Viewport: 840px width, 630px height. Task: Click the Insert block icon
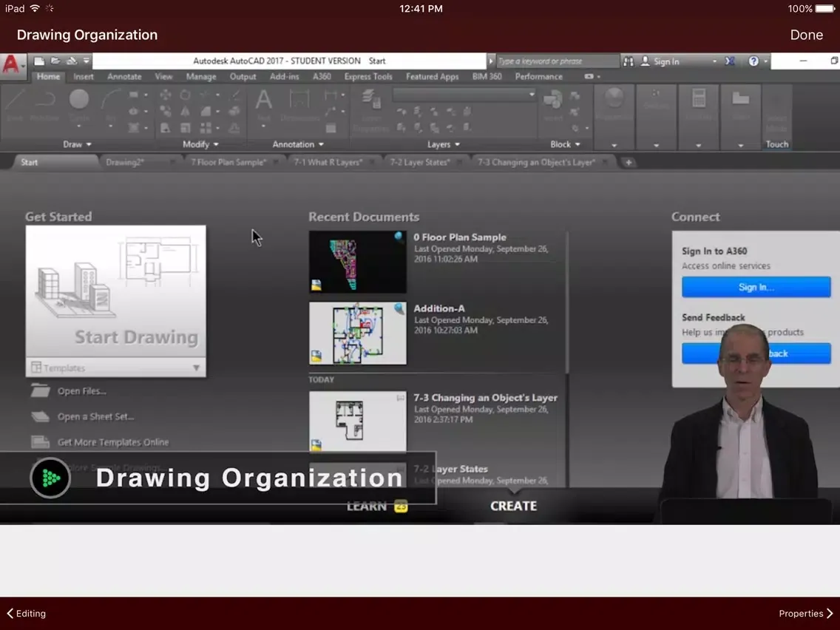(x=553, y=106)
